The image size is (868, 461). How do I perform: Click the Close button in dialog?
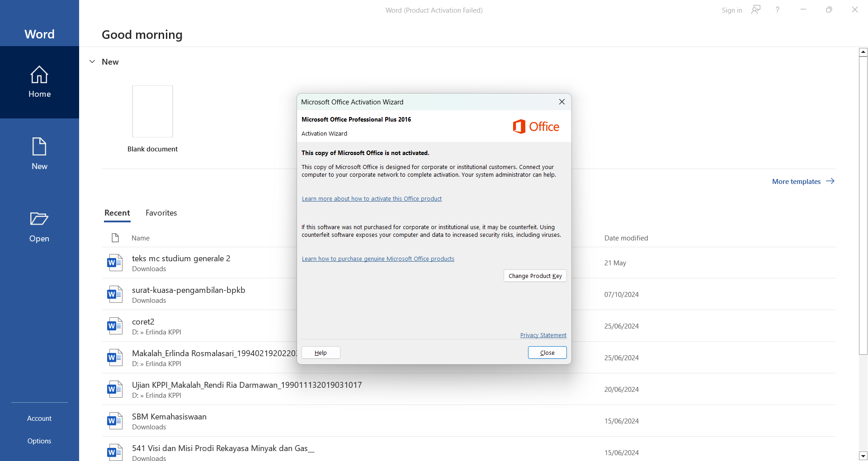tap(547, 353)
